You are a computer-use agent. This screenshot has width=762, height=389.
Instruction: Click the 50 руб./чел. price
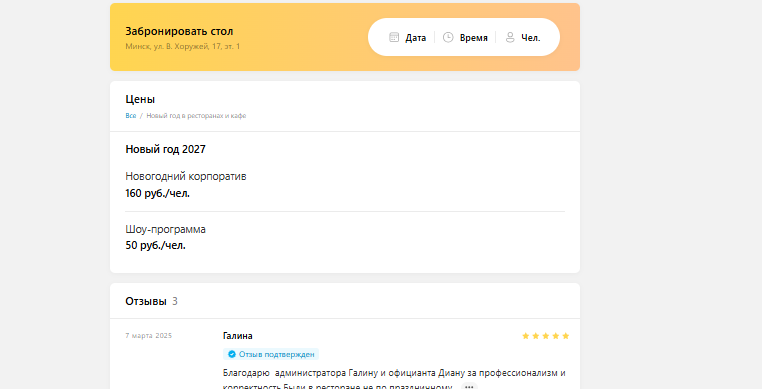tap(156, 246)
